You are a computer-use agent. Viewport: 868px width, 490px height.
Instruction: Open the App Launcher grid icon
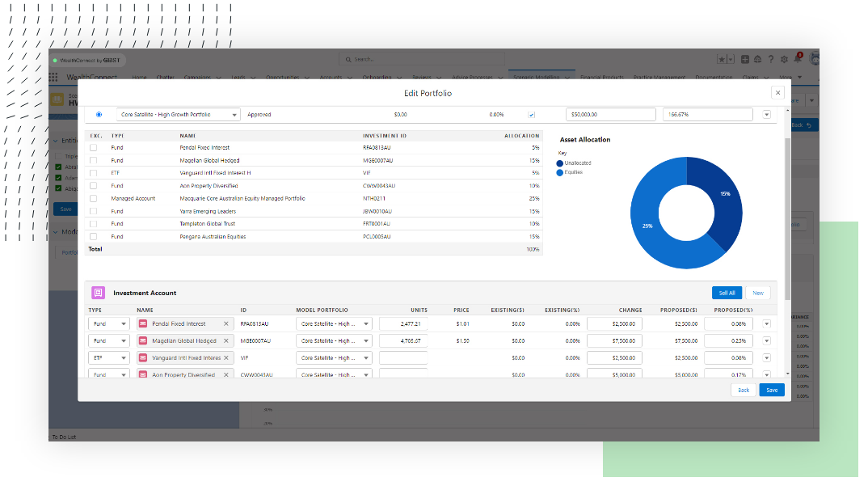coord(53,77)
